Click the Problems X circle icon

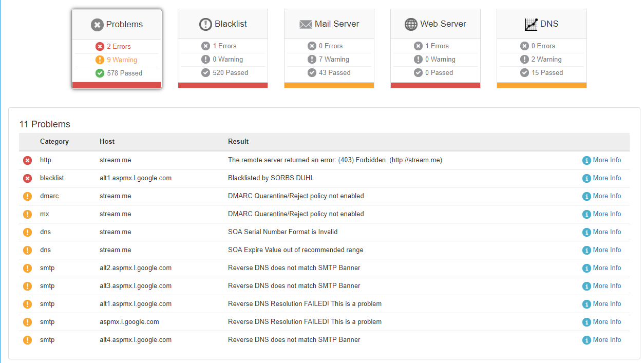click(x=97, y=25)
